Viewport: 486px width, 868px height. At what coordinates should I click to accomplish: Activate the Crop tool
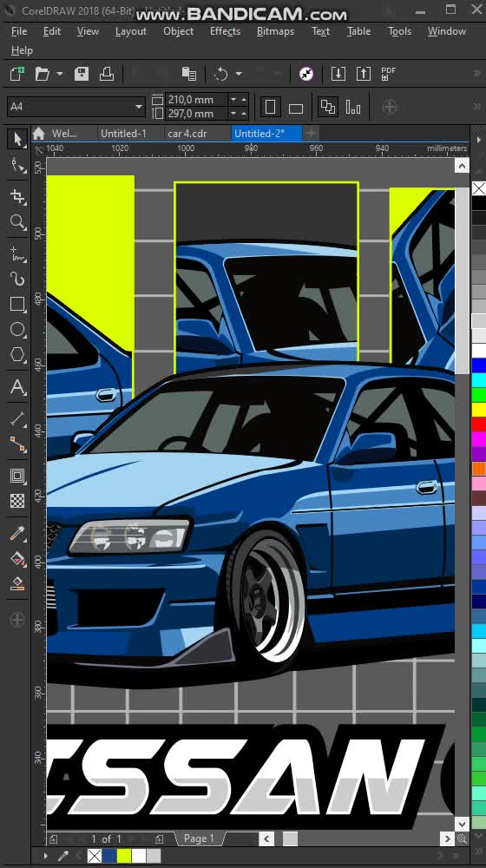[x=17, y=196]
